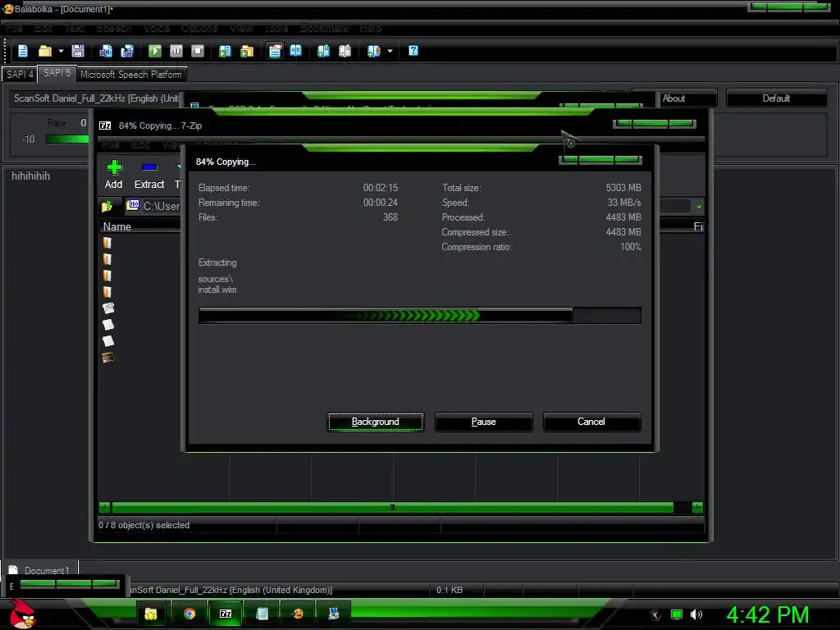Click the New document icon in Balabolka toolbar

pos(22,51)
